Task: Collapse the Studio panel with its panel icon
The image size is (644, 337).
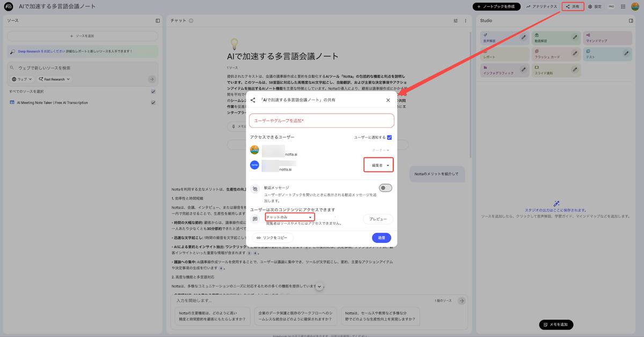Action: [x=630, y=20]
